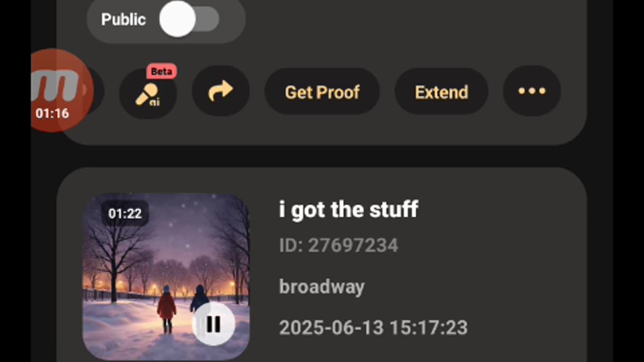The image size is (644, 362).
Task: Tap the yellow share arrow icon
Action: click(x=220, y=91)
